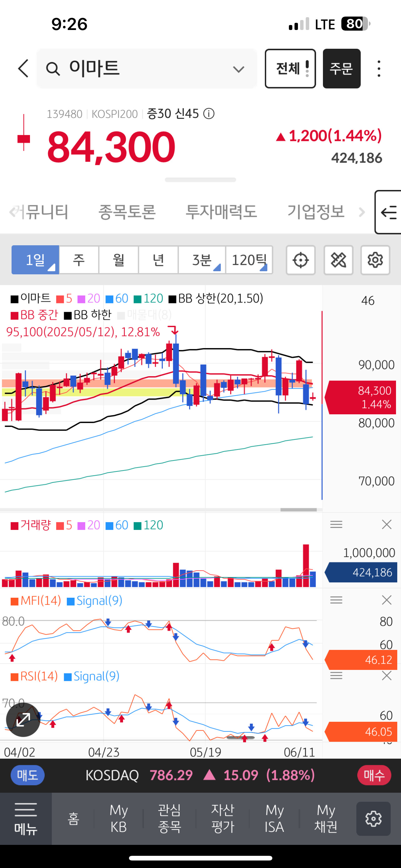Tap the back arrow icon
The width and height of the screenshot is (401, 868).
coord(23,68)
